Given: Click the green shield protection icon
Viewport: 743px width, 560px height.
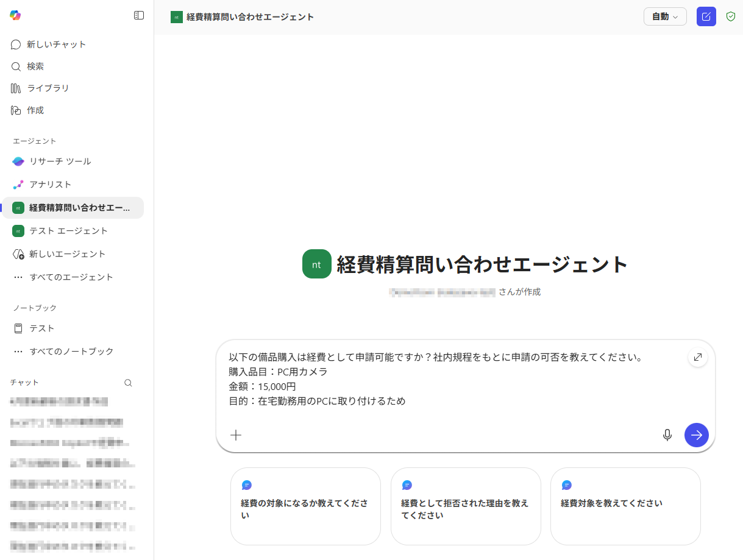Looking at the screenshot, I should pyautogui.click(x=731, y=16).
